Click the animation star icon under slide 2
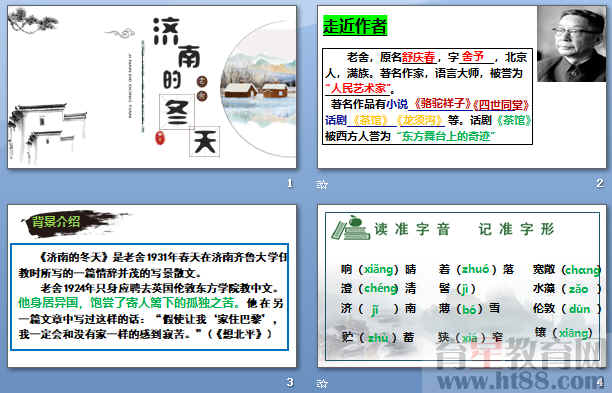The image size is (612, 393). (322, 184)
